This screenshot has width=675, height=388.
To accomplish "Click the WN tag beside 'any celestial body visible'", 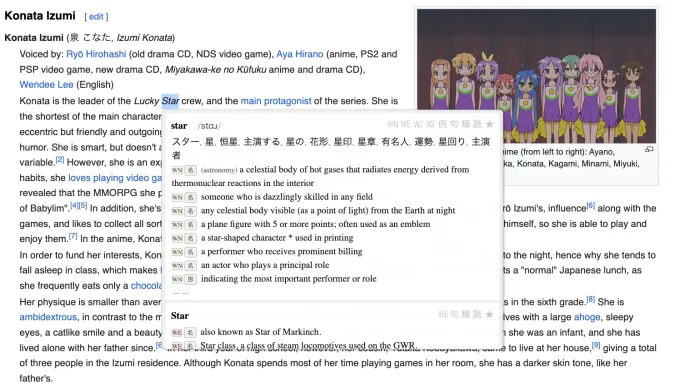I will click(x=177, y=211).
